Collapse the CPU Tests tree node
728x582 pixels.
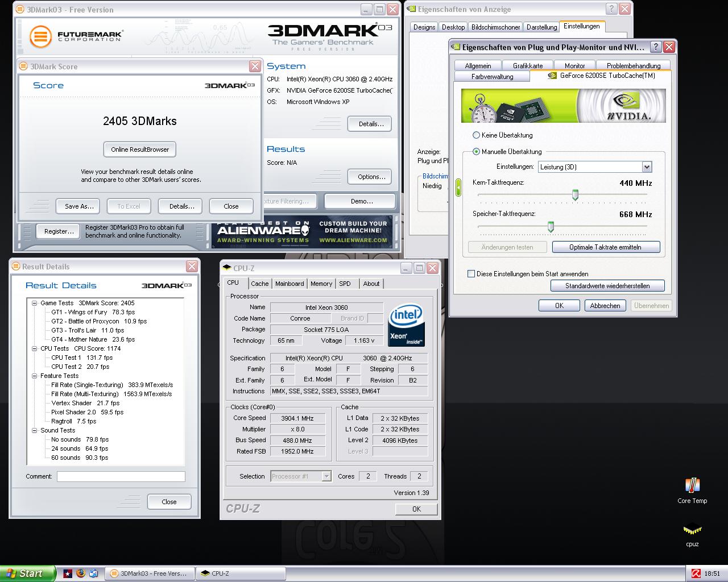(x=34, y=348)
